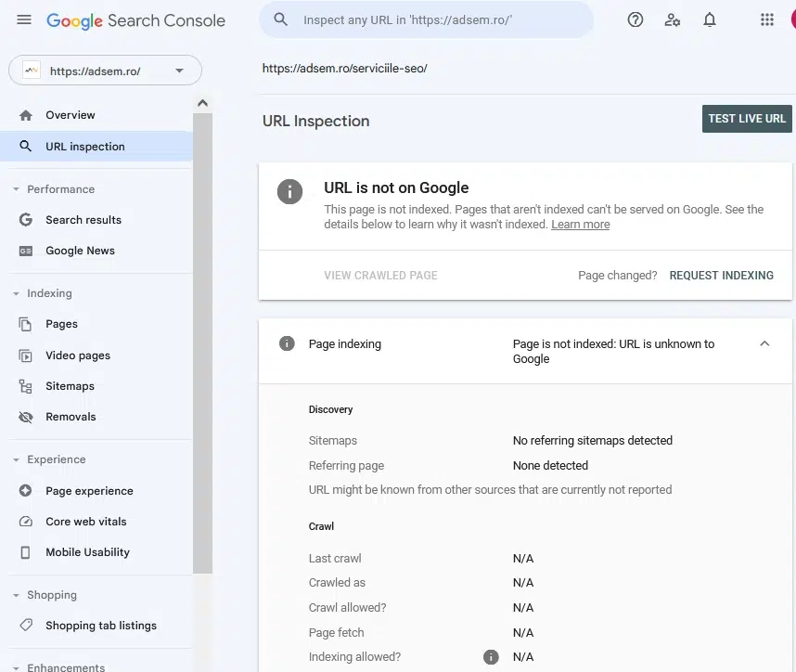Image resolution: width=796 pixels, height=672 pixels.
Task: Click REQUEST INDEXING
Action: click(x=721, y=276)
